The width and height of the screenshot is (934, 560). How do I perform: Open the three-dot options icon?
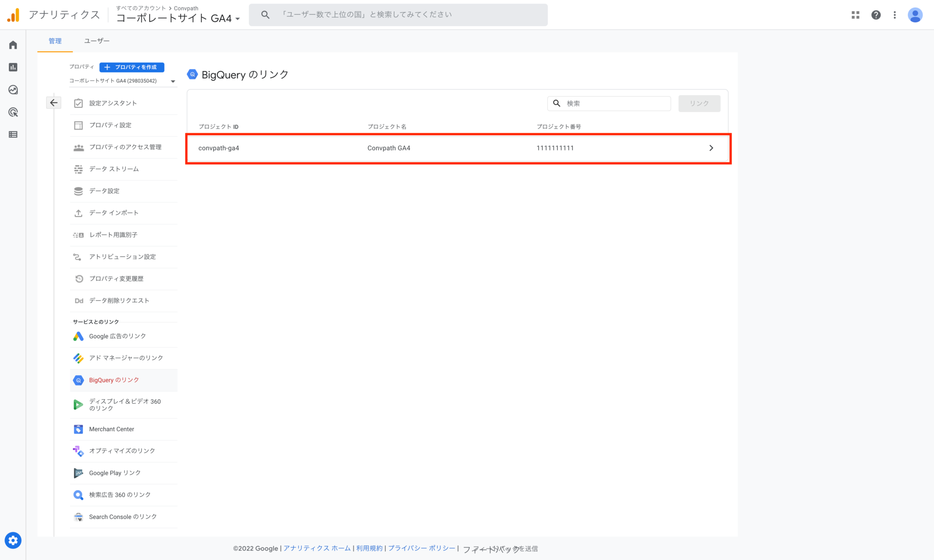(895, 15)
